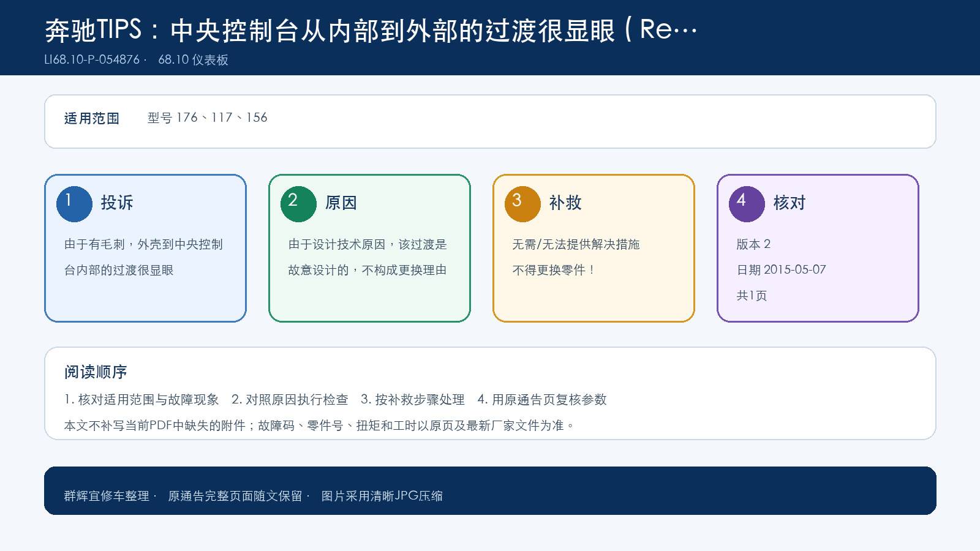Viewport: 980px width, 551px height.
Task: Click the 版本 2 text
Action: coord(753,244)
